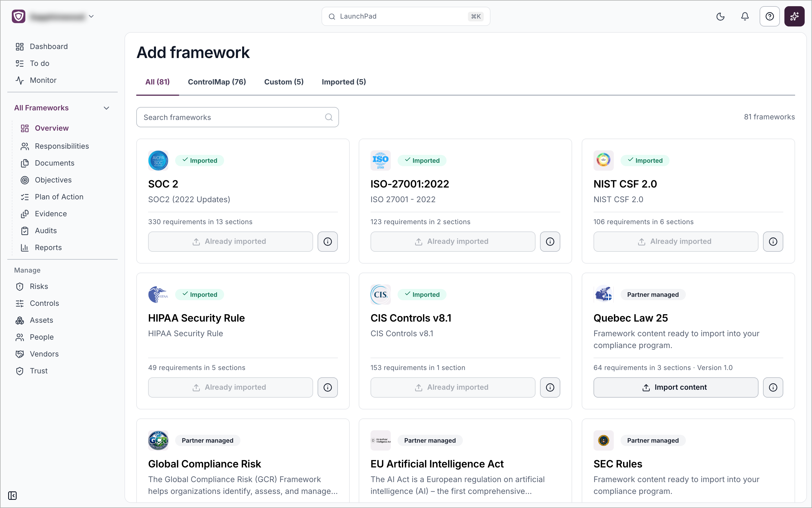This screenshot has height=508, width=812.
Task: Collapse the sidebar using bottom-left icon
Action: pos(12,496)
